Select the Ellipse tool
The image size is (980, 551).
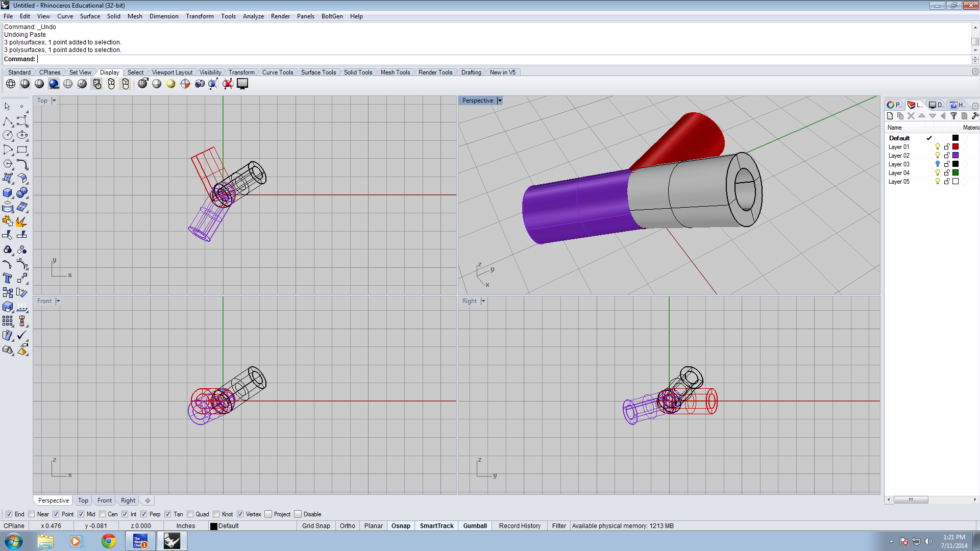tap(22, 135)
